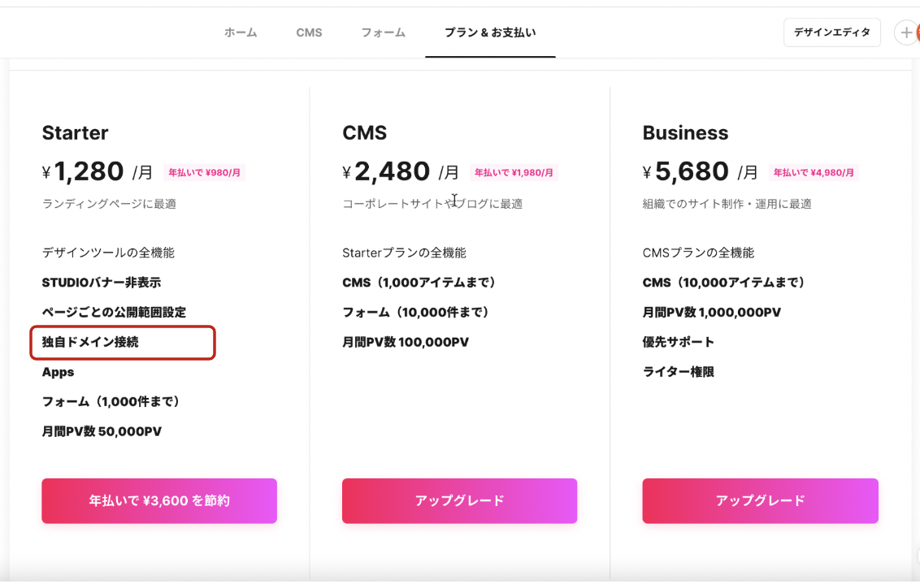Click the Business plan heading
The height and width of the screenshot is (588, 920).
click(x=685, y=132)
